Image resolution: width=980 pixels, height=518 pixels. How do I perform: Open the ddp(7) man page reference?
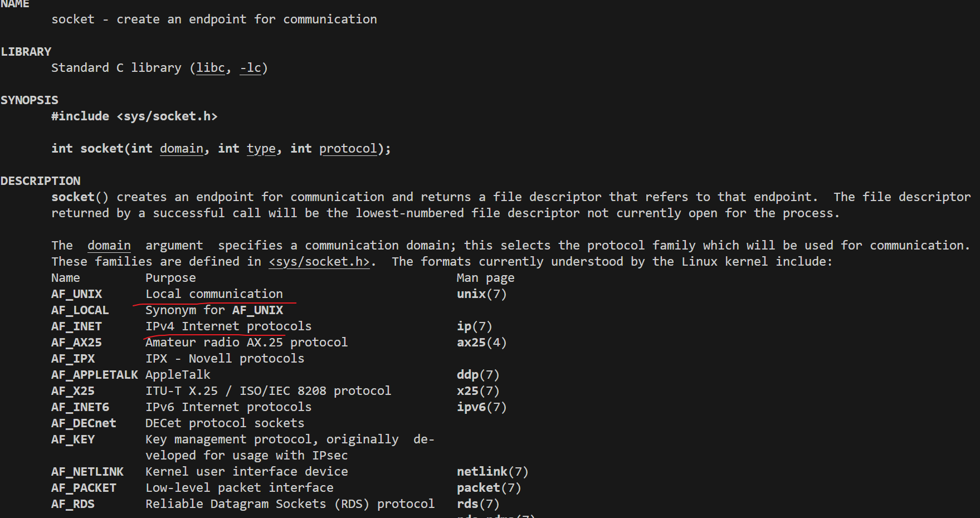click(x=478, y=375)
